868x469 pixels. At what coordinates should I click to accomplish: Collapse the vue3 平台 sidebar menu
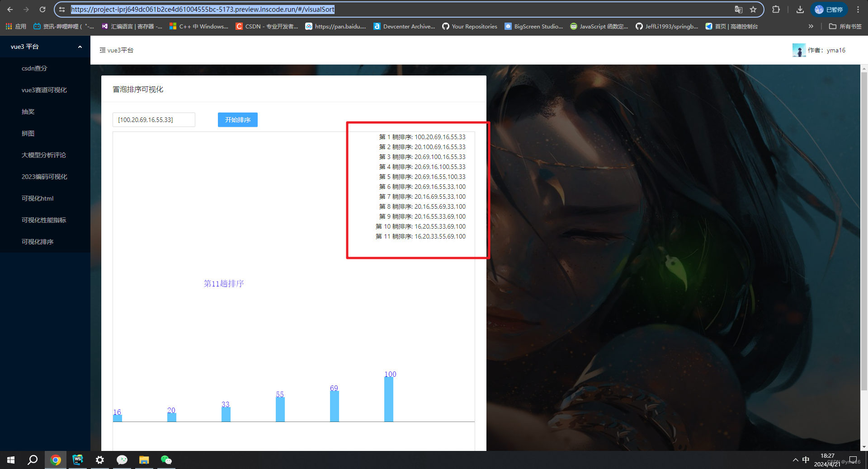pyautogui.click(x=45, y=47)
